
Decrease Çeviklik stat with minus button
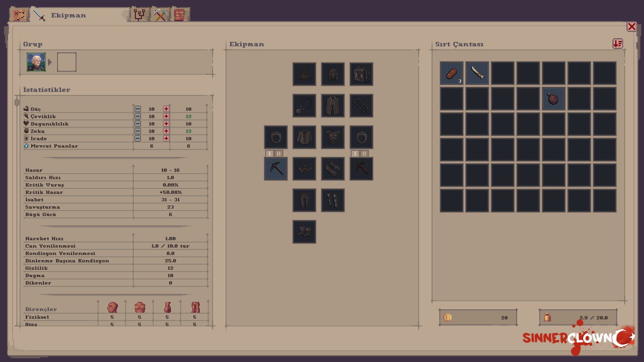point(138,116)
